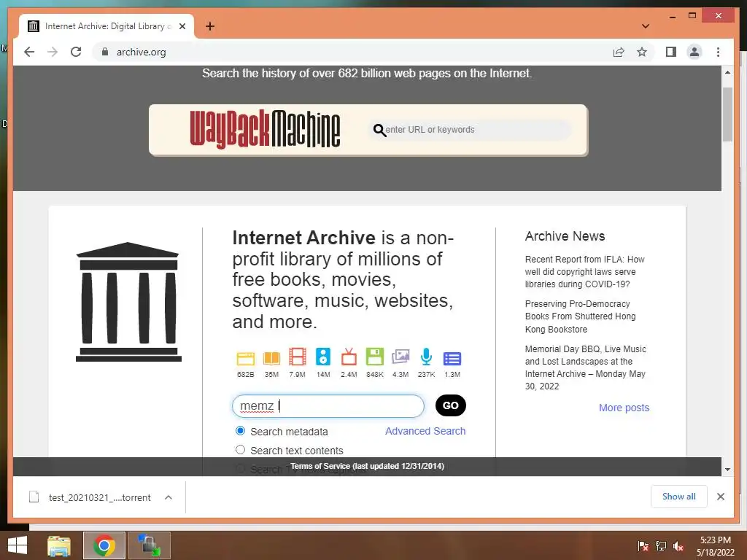Image resolution: width=747 pixels, height=560 pixels.
Task: Click the archive.org address bar
Action: (x=352, y=52)
